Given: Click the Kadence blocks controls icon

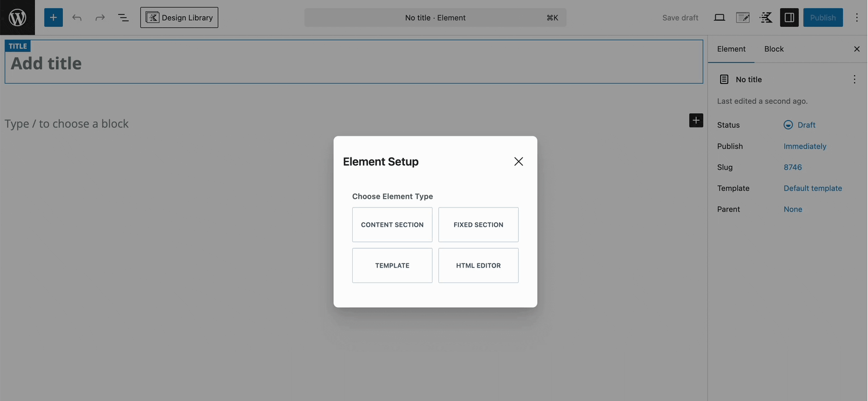Looking at the screenshot, I should coord(766,17).
